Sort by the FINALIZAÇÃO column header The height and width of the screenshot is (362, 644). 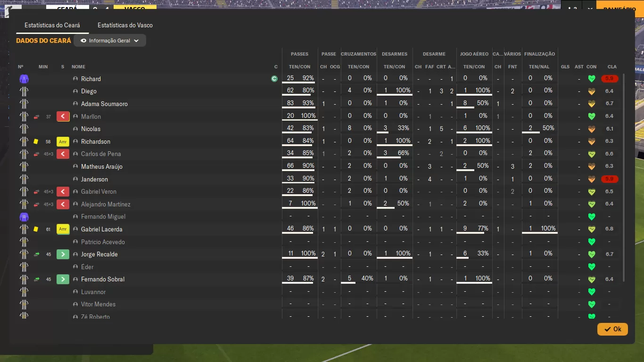(539, 54)
